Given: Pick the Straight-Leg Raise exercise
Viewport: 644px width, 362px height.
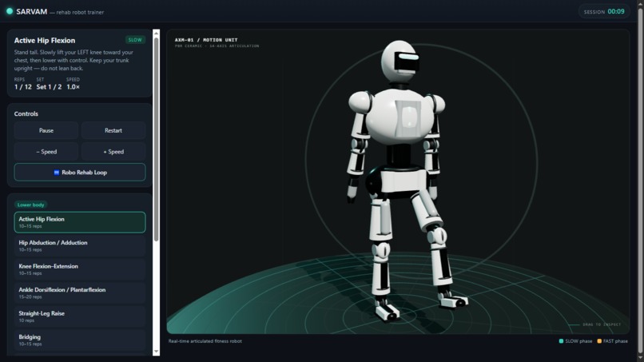Looking at the screenshot, I should 80,316.
